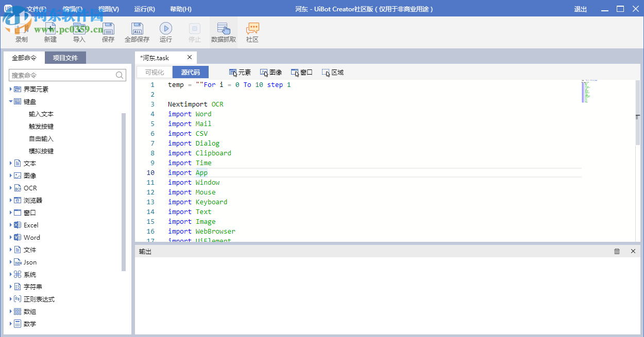This screenshot has height=337, width=644.
Task: Click the 保存 (Save) icon
Action: pos(108,31)
